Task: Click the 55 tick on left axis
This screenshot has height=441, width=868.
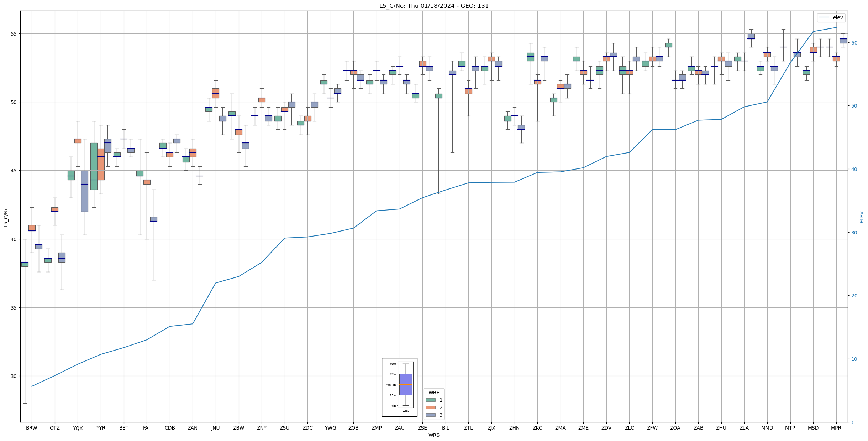Action: 14,34
